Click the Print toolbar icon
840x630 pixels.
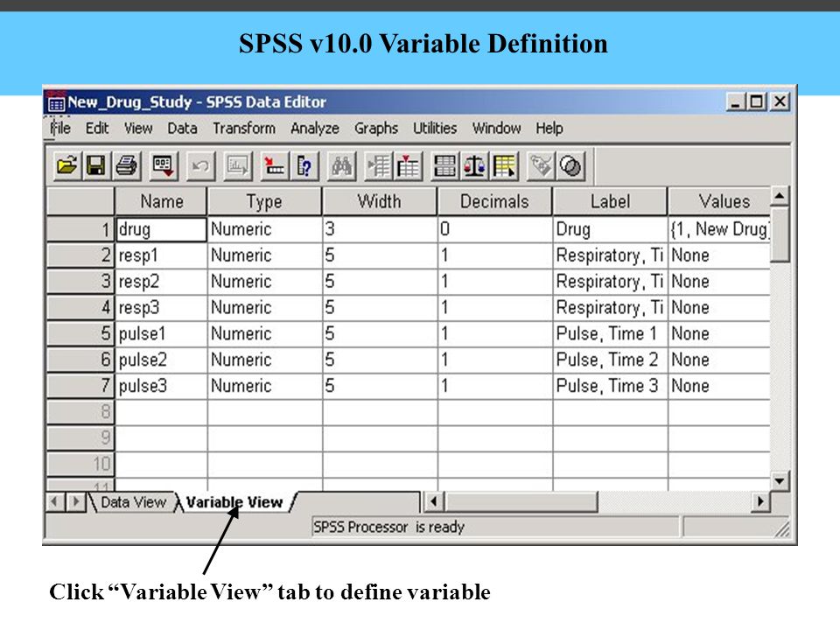point(127,165)
